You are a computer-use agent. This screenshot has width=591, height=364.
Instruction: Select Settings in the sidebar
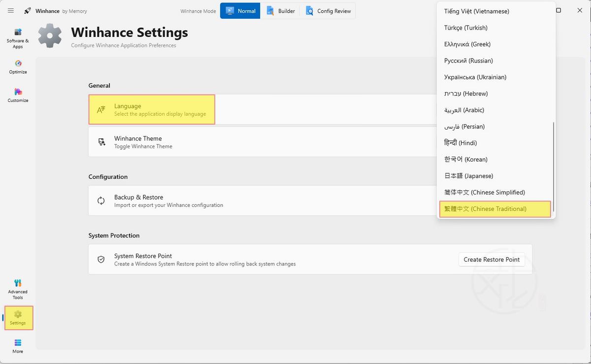18,318
